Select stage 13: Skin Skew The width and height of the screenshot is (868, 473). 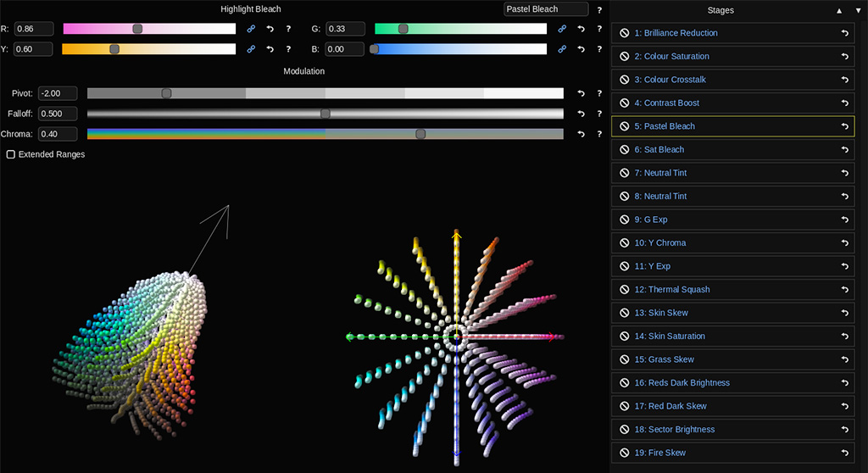click(x=733, y=313)
